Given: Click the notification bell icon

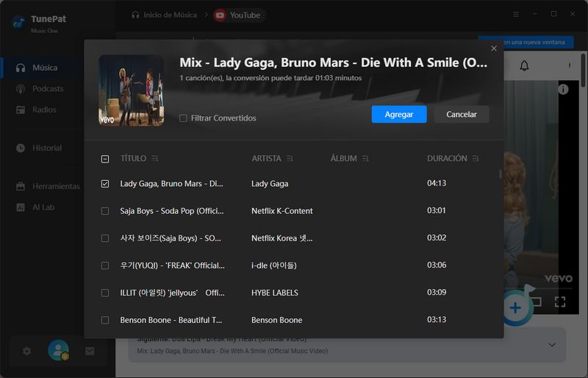Looking at the screenshot, I should pos(524,65).
